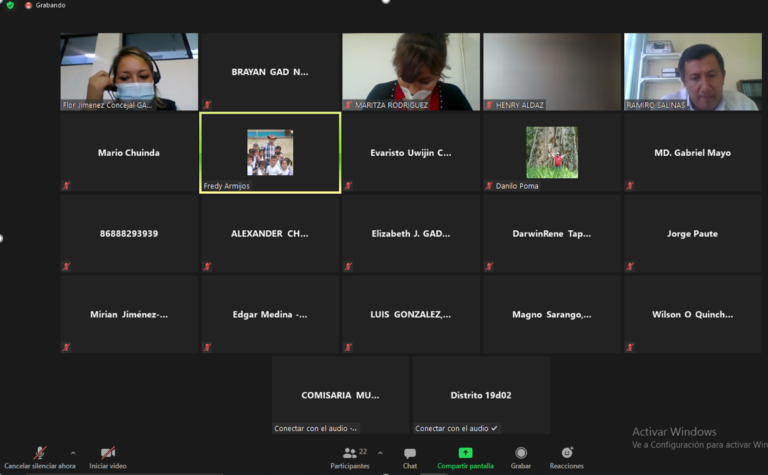Screen dimensions: 768x475
Task: Click muted mic icon on Elizabeth J. GAD tile
Action: tap(348, 266)
